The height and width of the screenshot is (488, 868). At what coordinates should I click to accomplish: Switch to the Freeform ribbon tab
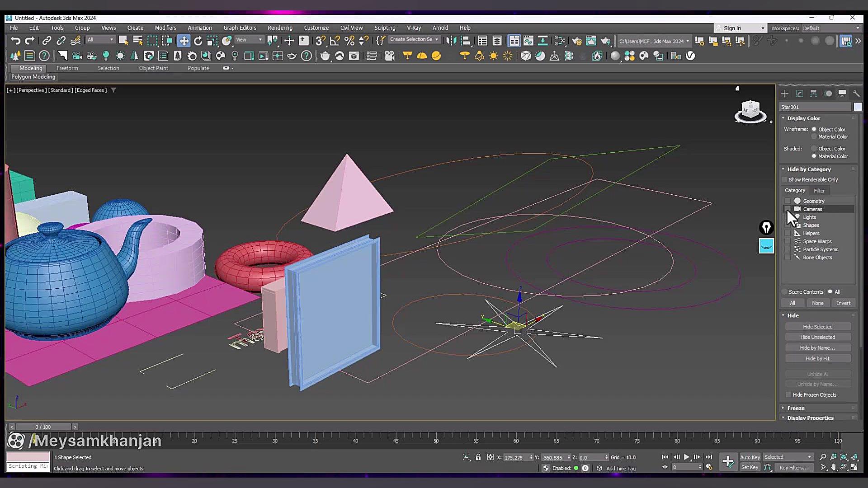[67, 68]
